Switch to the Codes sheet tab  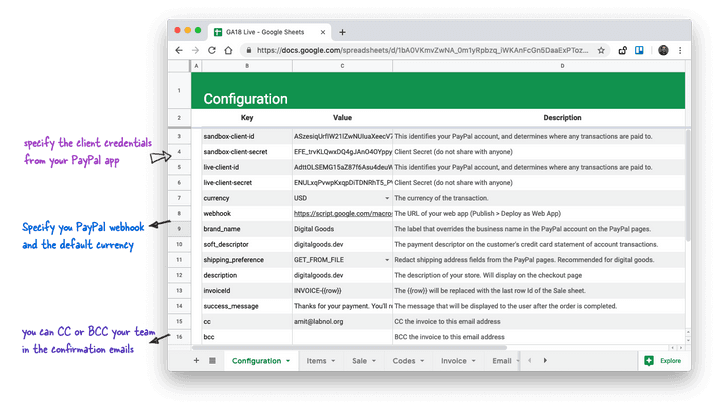click(404, 361)
